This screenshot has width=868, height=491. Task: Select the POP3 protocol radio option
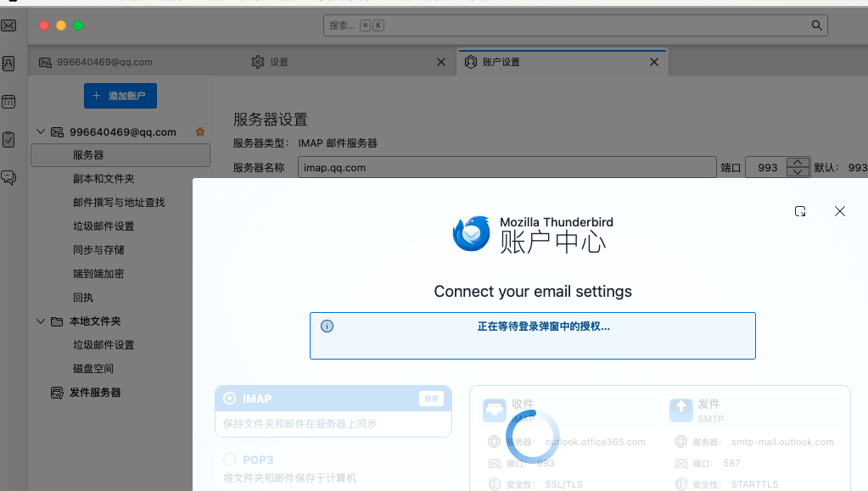click(x=230, y=460)
